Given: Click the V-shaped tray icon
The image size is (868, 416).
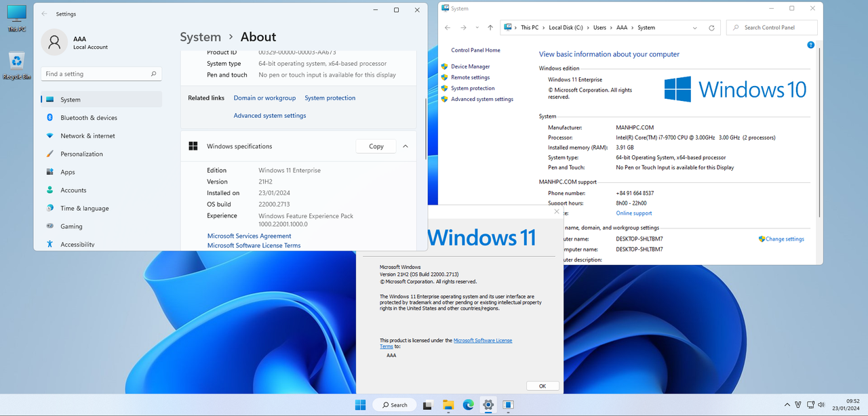Looking at the screenshot, I should pyautogui.click(x=799, y=405).
